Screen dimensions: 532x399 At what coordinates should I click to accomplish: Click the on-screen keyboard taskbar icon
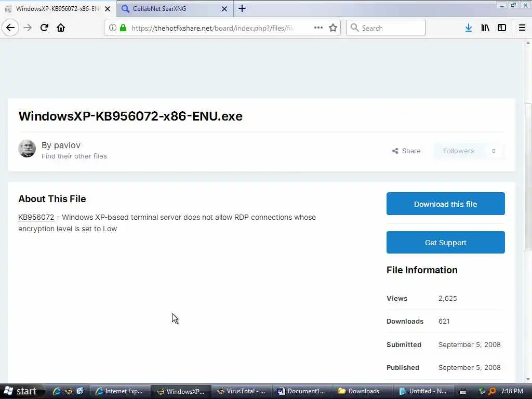[x=463, y=391]
